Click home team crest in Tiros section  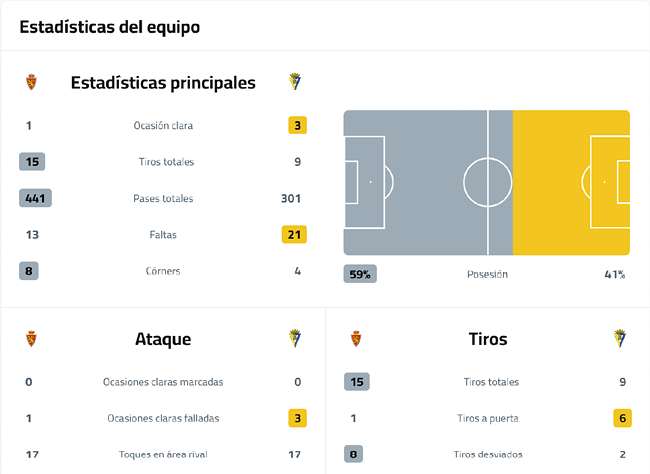click(355, 339)
